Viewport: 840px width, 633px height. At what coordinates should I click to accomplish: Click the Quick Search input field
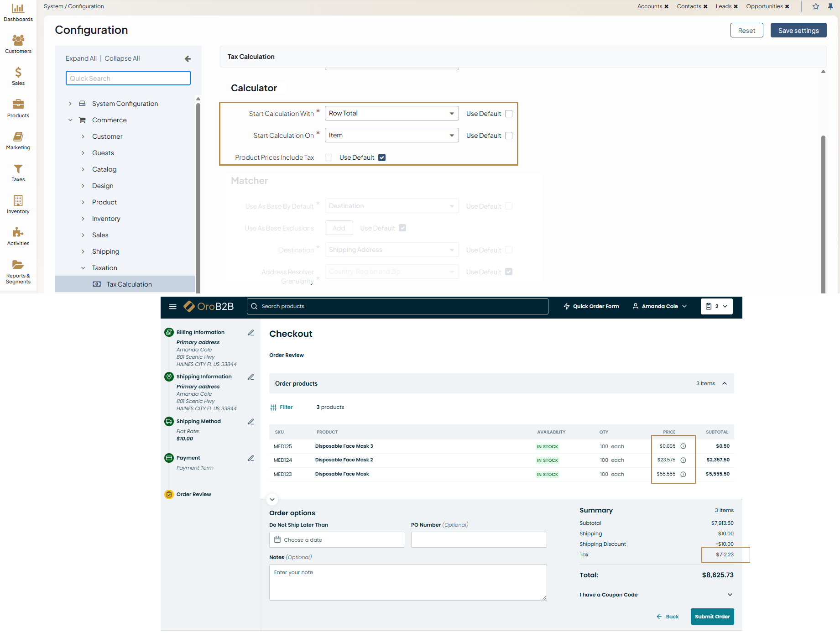coord(128,78)
